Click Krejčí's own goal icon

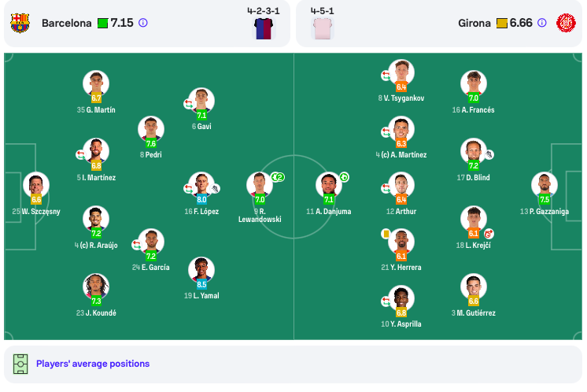[489, 234]
